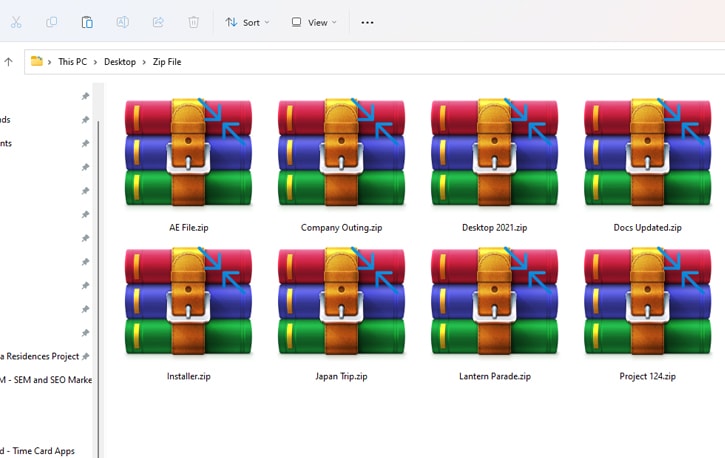Click the Copy icon in toolbar

(51, 22)
